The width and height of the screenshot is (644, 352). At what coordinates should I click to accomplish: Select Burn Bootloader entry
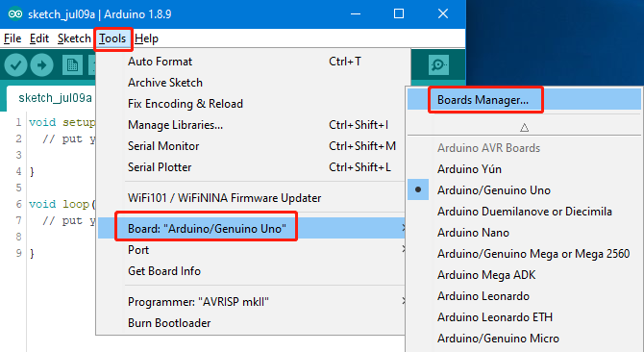pyautogui.click(x=252, y=323)
